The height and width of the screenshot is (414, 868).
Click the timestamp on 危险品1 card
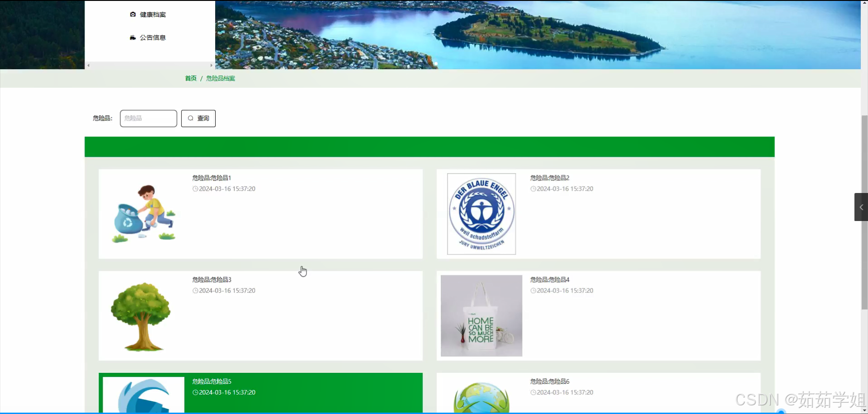point(227,189)
